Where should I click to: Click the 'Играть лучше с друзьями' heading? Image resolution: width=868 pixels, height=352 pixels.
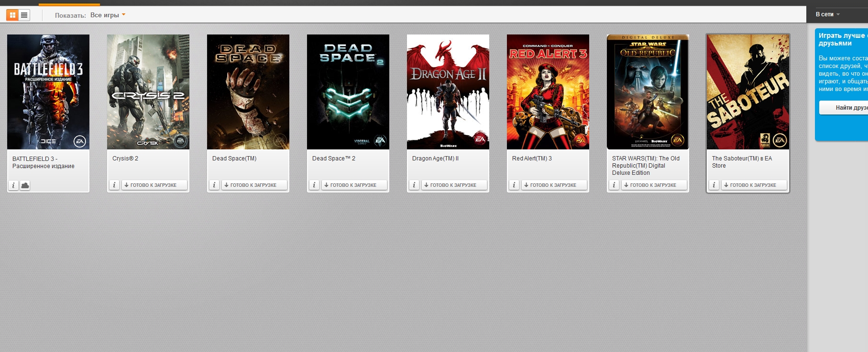tap(843, 39)
